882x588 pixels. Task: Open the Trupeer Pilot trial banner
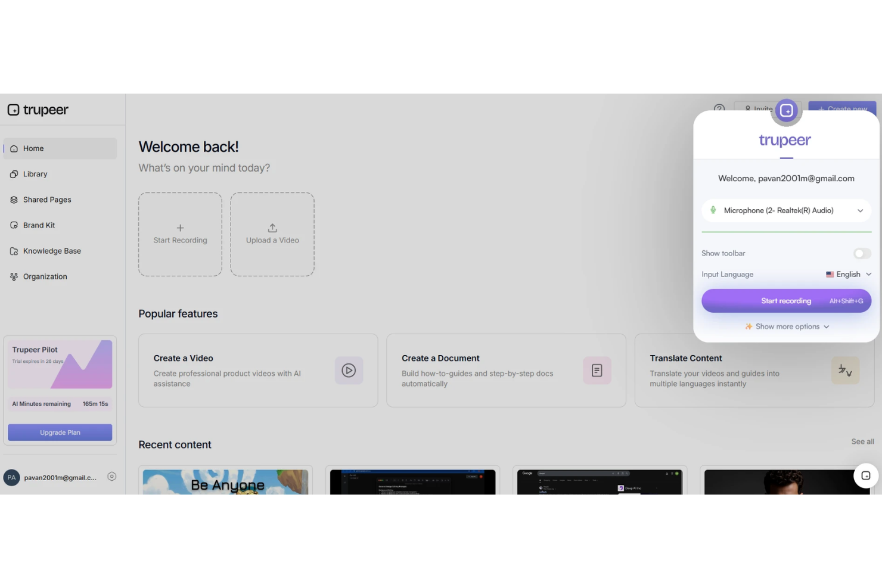pos(60,364)
